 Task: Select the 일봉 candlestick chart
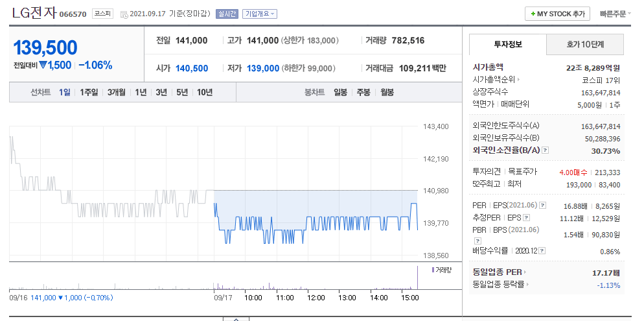coord(341,93)
